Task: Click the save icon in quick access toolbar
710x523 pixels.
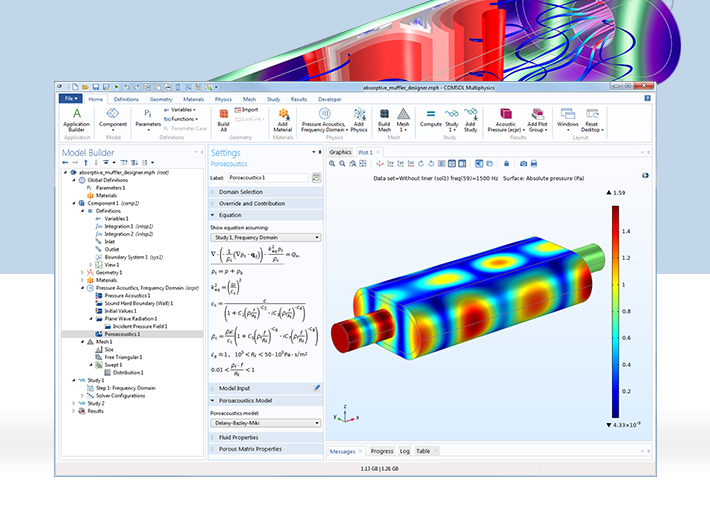Action: [96, 86]
